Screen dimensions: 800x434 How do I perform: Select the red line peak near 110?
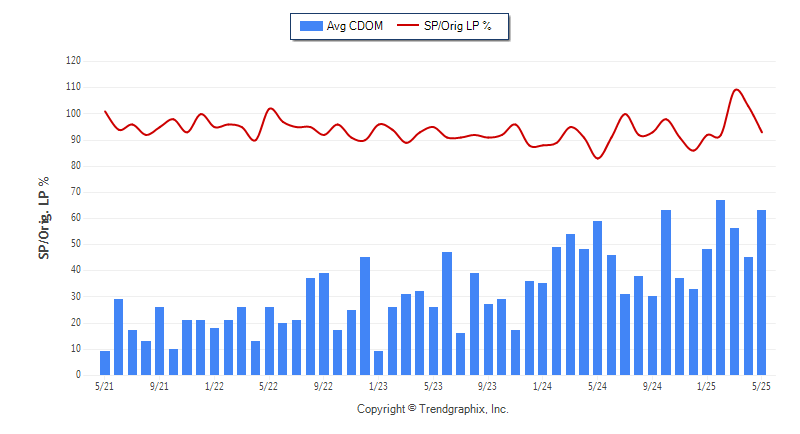pos(736,90)
